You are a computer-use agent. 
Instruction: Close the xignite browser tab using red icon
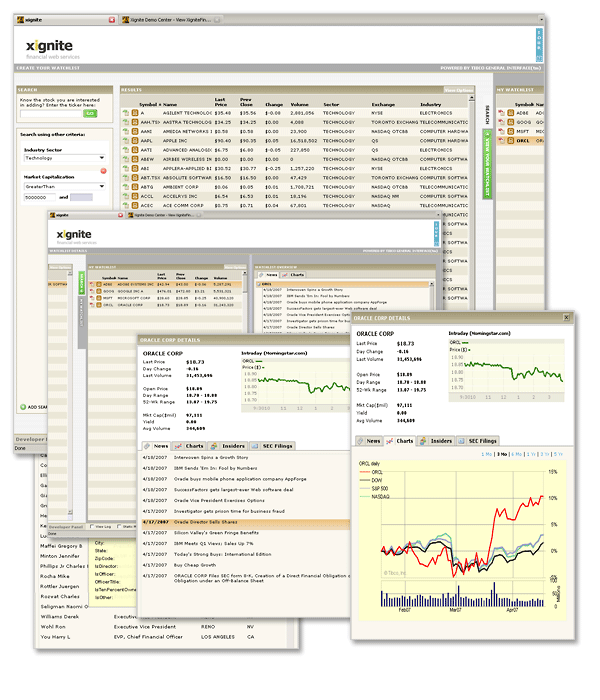coord(112,20)
